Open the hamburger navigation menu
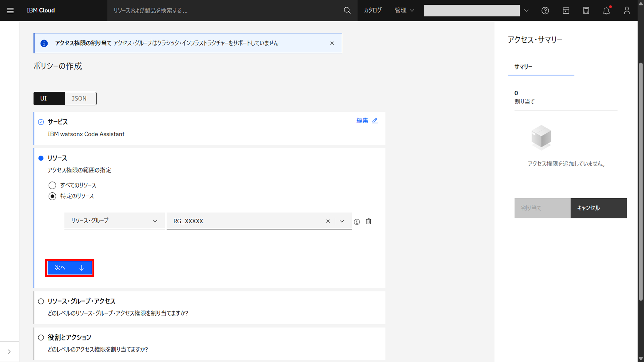Viewport: 644px width, 362px height. (10, 10)
